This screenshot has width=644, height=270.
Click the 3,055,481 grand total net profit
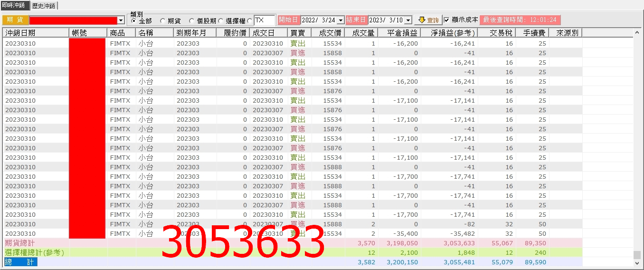[459, 262]
